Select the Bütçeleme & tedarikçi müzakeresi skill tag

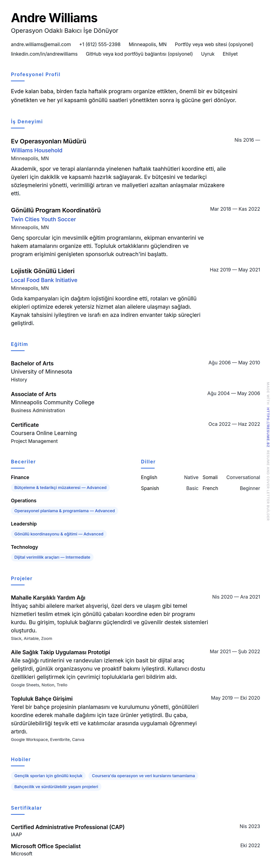pos(60,488)
